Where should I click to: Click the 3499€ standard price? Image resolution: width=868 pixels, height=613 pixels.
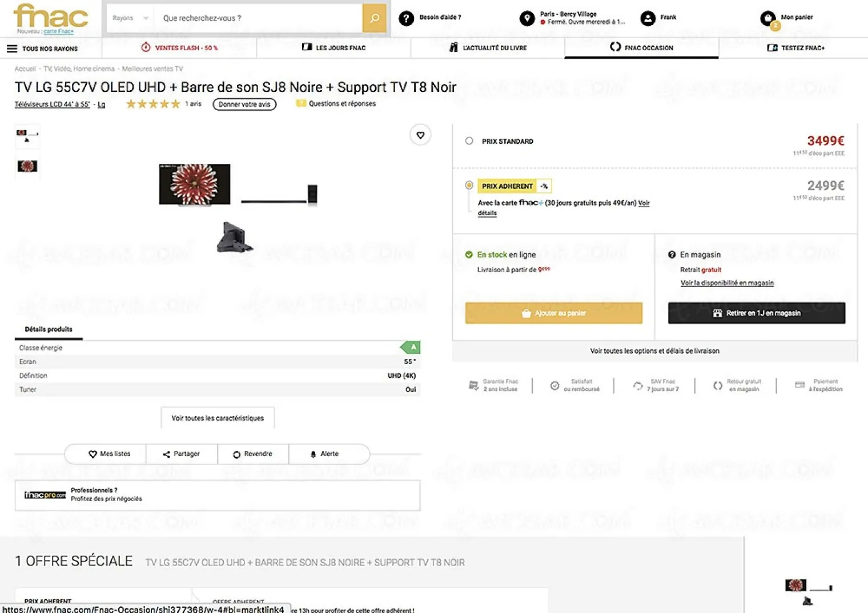[x=826, y=141]
